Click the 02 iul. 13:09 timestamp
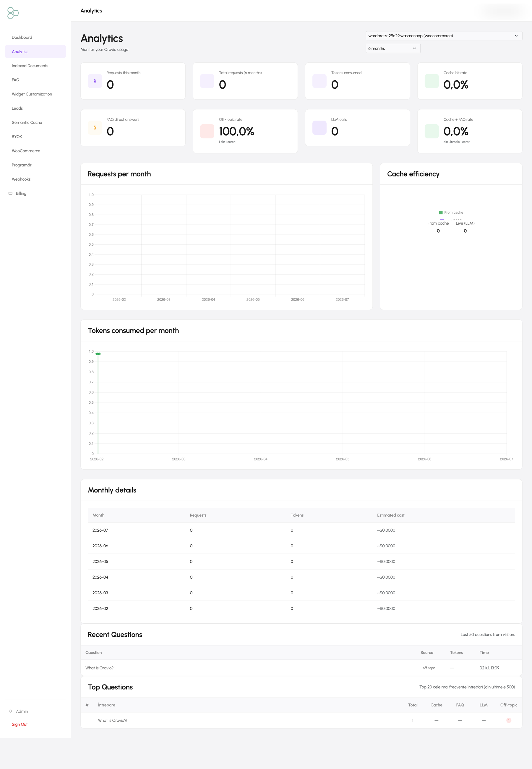This screenshot has width=532, height=769. click(489, 668)
